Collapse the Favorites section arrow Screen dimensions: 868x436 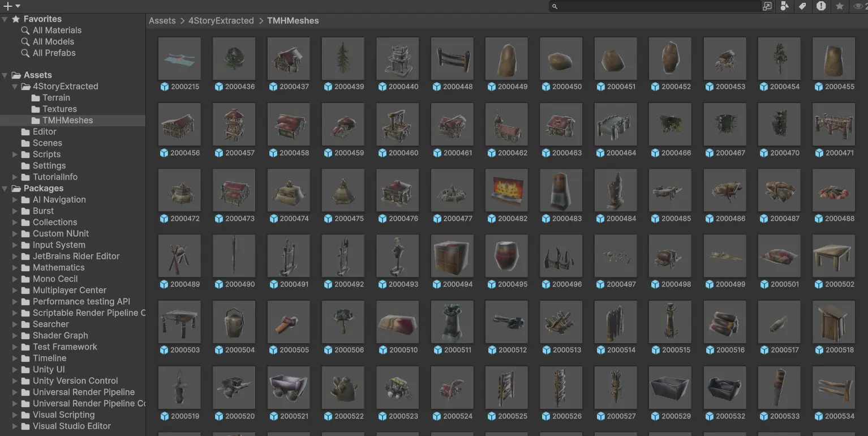5,19
